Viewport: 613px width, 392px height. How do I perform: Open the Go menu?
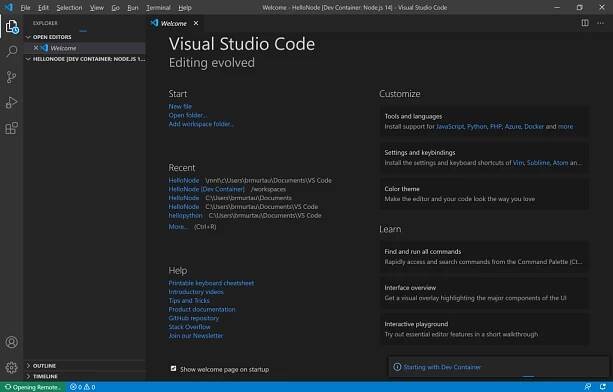pyautogui.click(x=116, y=7)
